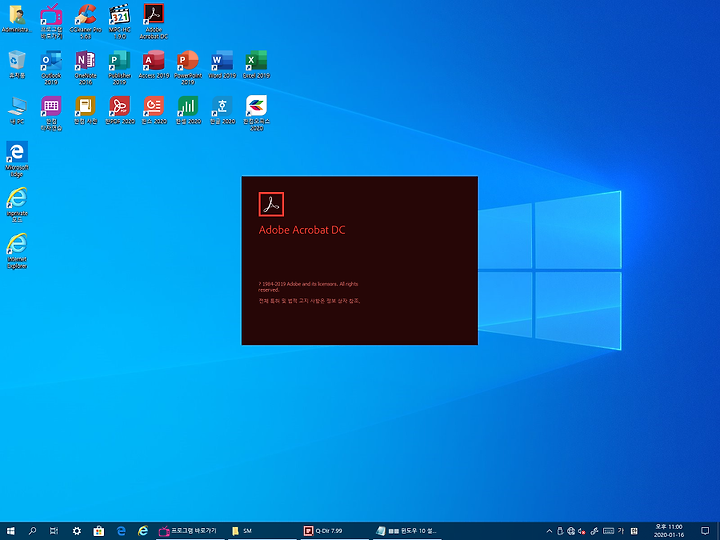Open the muted volume tray icon
The image size is (720, 540).
[x=582, y=531]
